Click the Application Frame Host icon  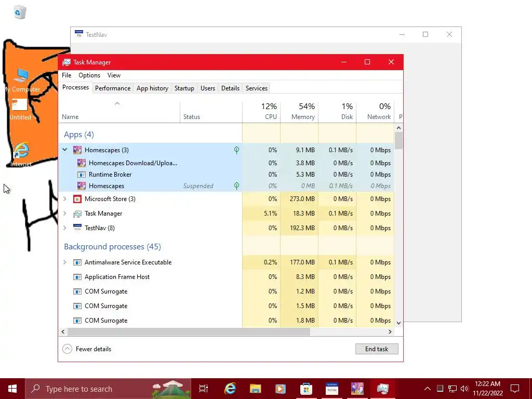[x=77, y=277]
